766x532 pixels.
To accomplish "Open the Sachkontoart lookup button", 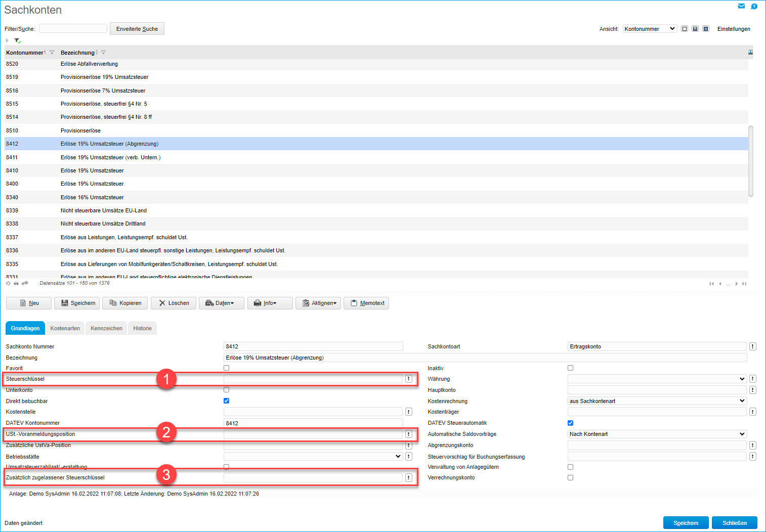I will (753, 346).
